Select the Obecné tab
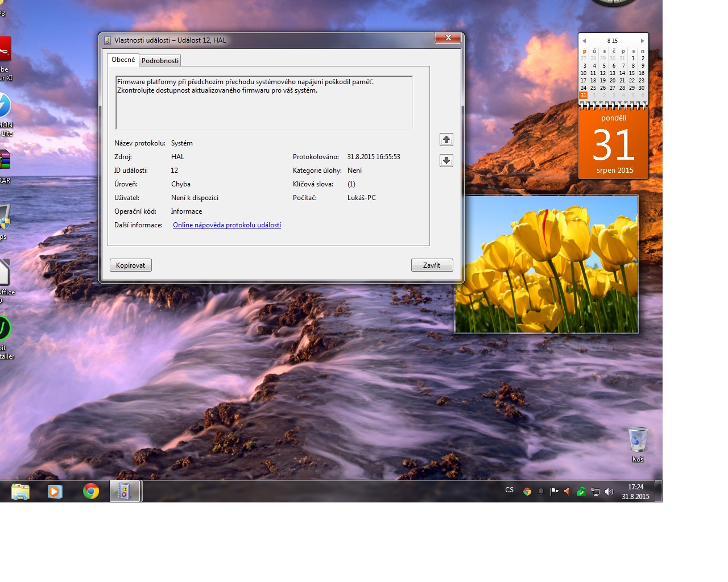 click(123, 60)
